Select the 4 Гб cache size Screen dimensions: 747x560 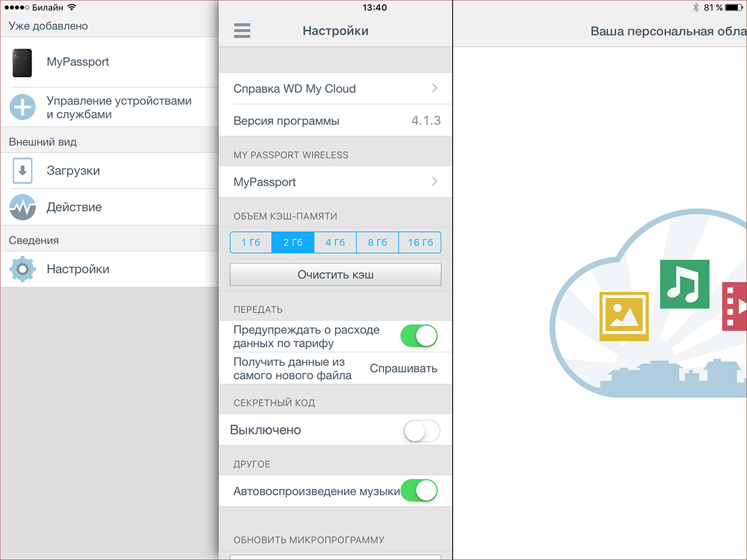[335, 243]
